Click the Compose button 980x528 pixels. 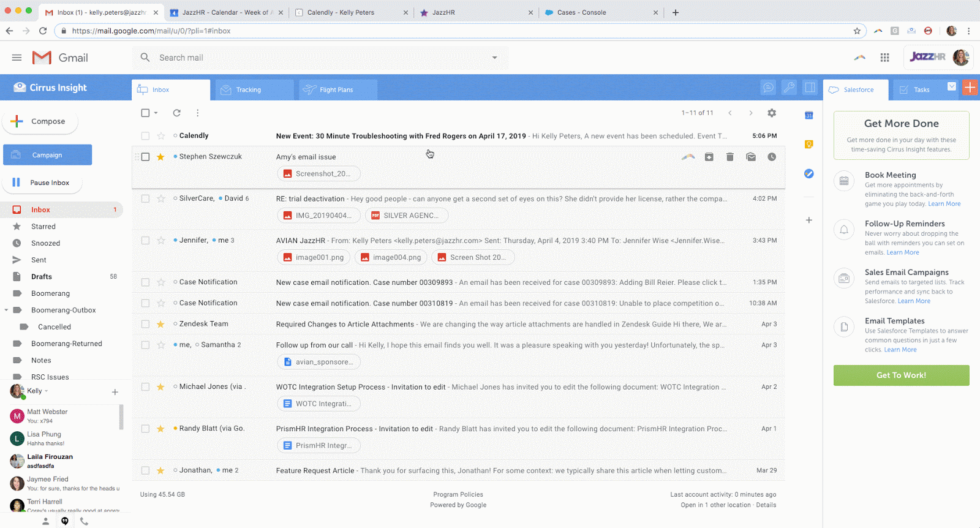click(40, 121)
